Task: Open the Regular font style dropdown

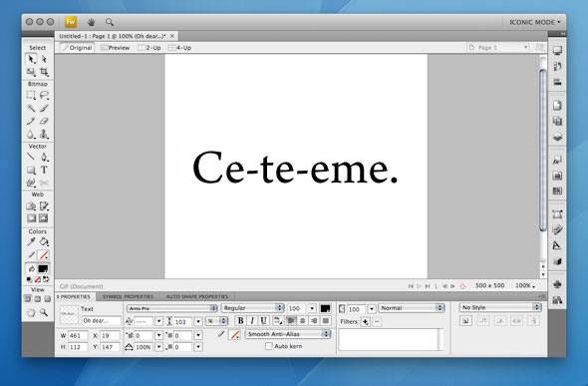Action: [252, 308]
